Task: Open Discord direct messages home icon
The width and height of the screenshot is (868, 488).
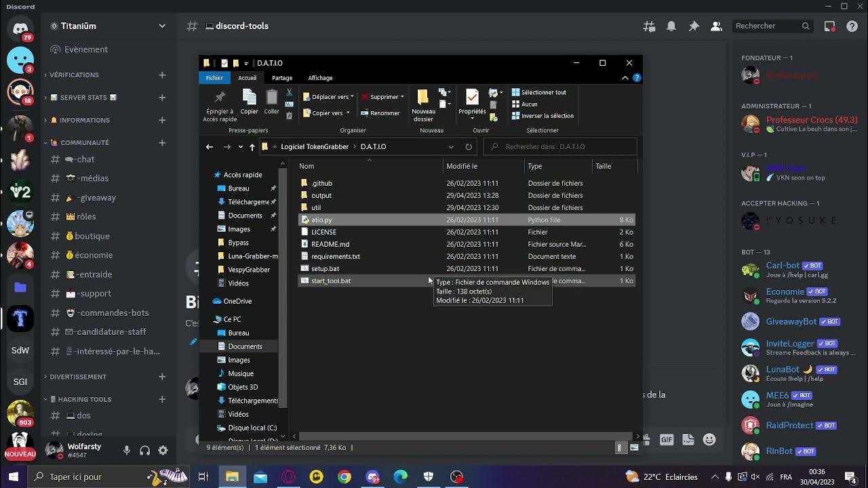Action: coord(20,29)
